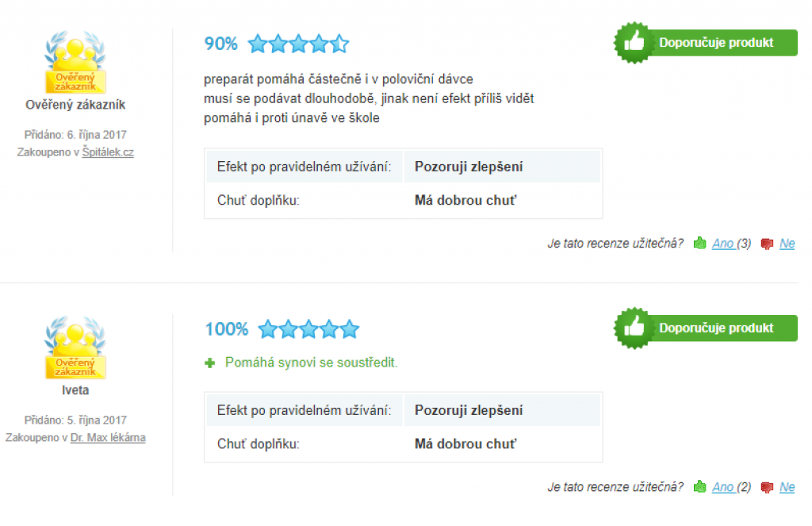Image resolution: width=812 pixels, height=526 pixels.
Task: Click the reviewer name Iveta
Action: click(75, 390)
